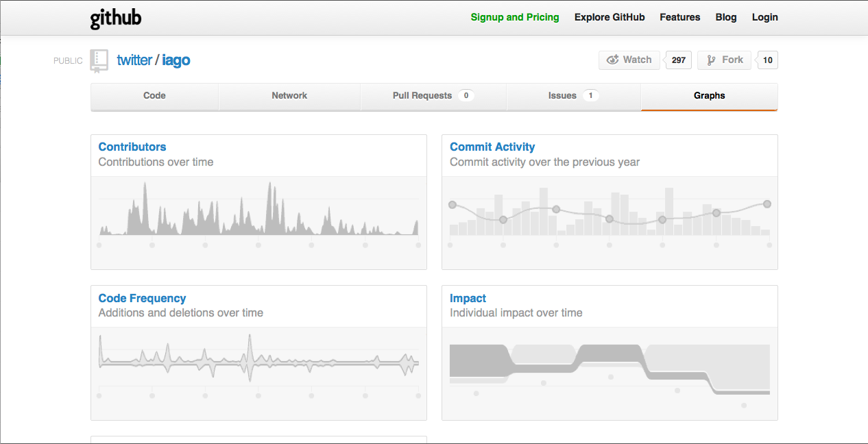
Task: Click the Commit Activity bar chart preview
Action: 610,223
